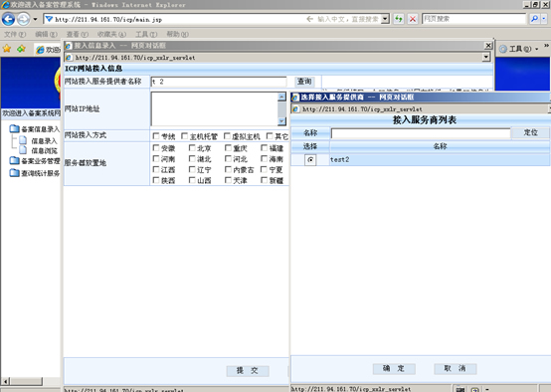Check the 专线 access method checkbox
This screenshot has height=392, width=551.
(x=156, y=136)
